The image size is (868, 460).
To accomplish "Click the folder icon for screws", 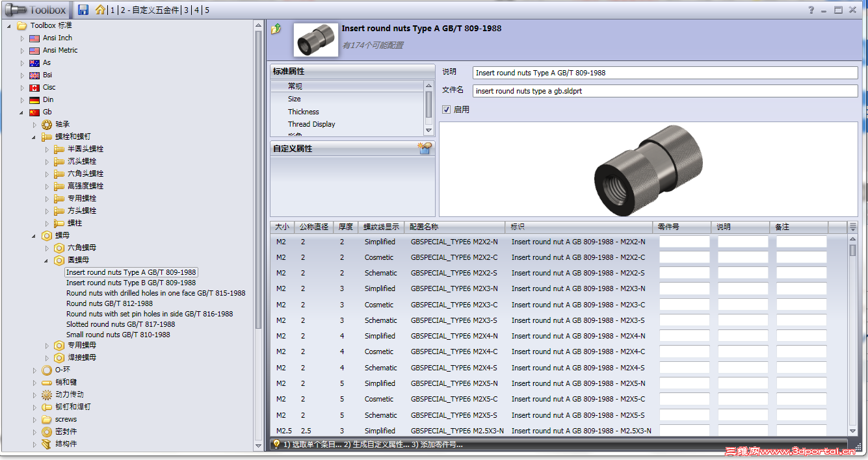I will pyautogui.click(x=47, y=419).
